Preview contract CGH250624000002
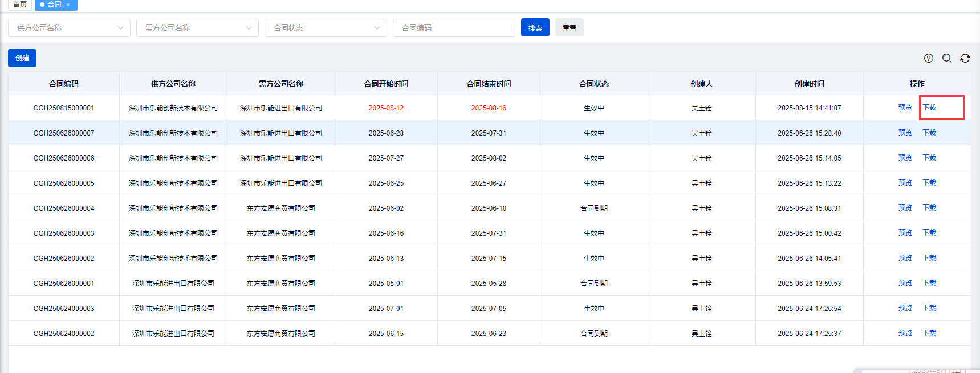Screen dimensions: 980x373 coord(905,333)
